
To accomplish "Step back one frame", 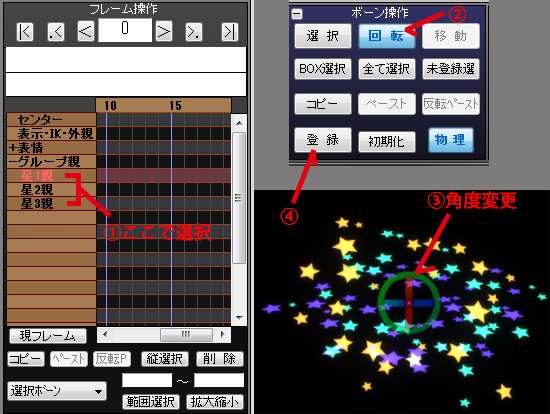I will 86,32.
